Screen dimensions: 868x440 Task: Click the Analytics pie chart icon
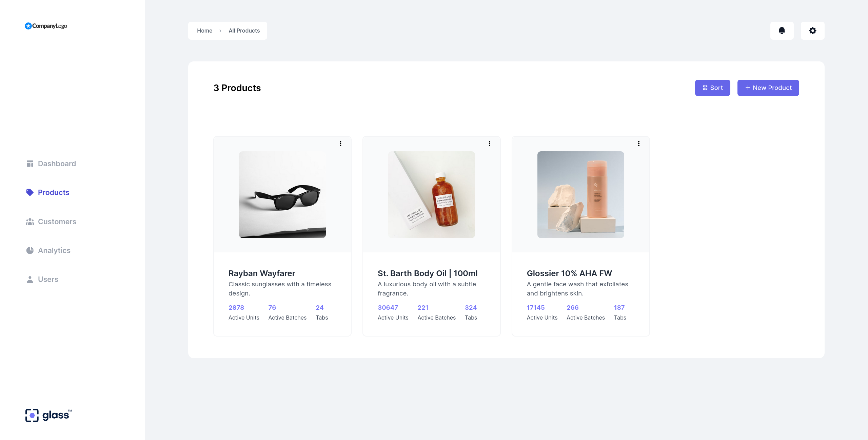coord(30,250)
